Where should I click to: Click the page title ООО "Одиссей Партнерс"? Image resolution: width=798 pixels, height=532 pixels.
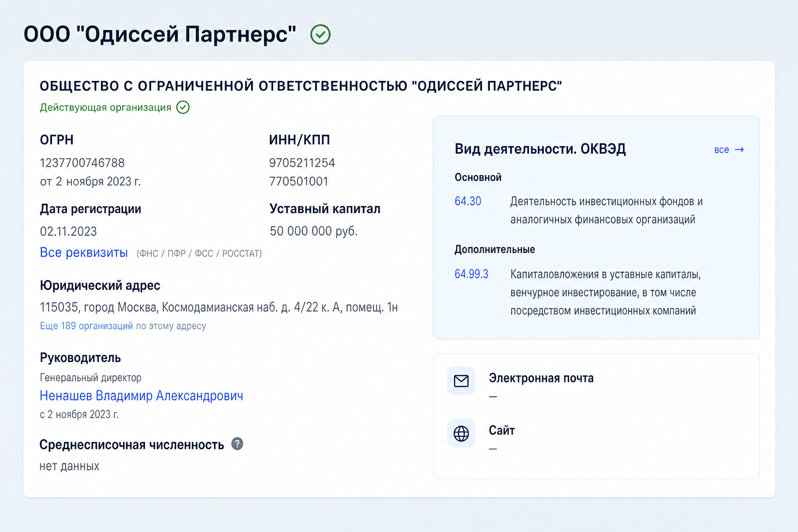click(160, 34)
